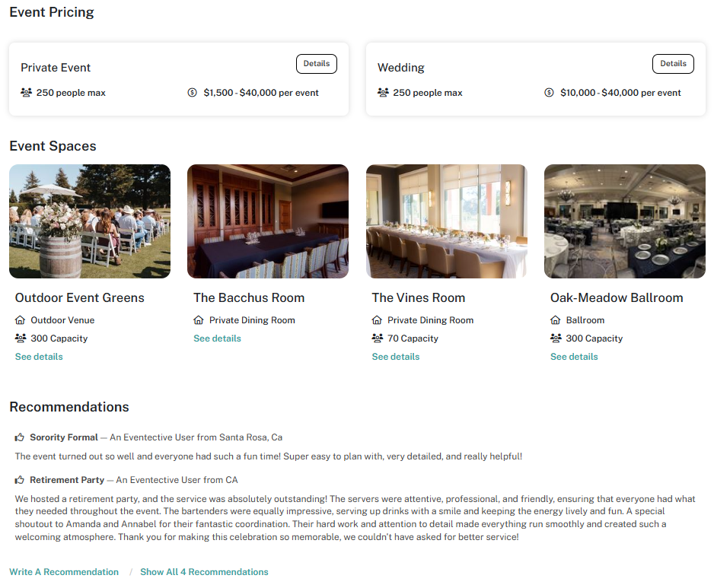See details for The Bacchus Room
This screenshot has width=714, height=588.
[x=217, y=338]
